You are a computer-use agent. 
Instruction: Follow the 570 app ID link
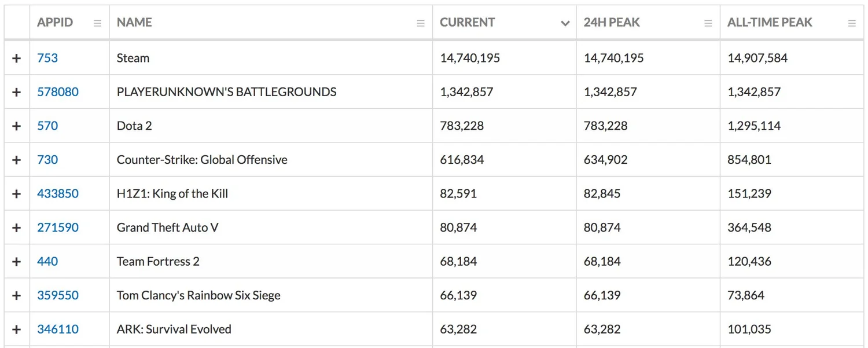(47, 126)
